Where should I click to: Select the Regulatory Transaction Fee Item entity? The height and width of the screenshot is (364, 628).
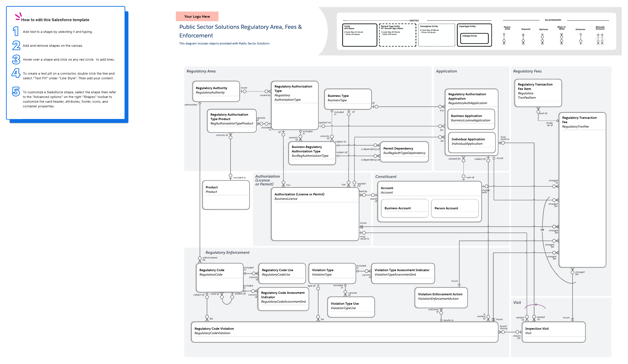[538, 93]
